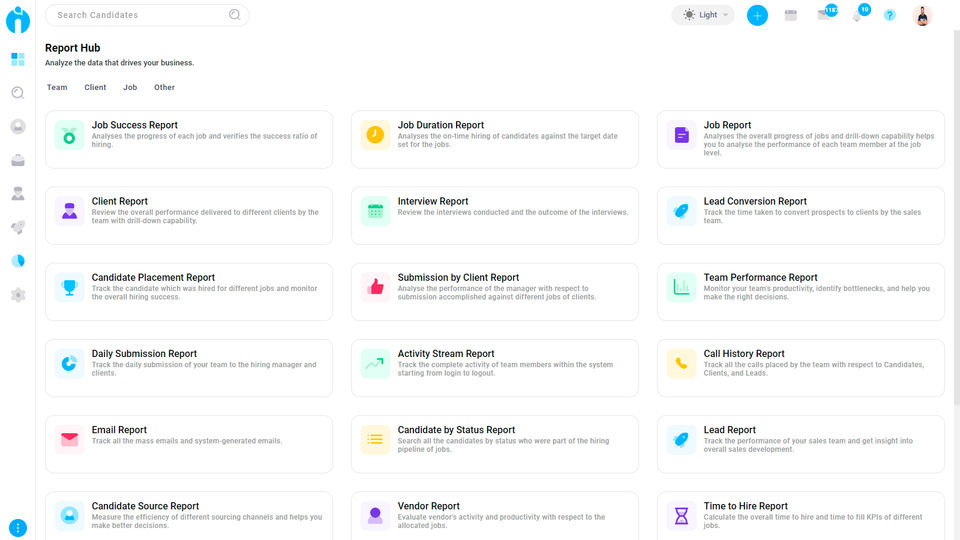
Task: Click the Interview Report calendar icon
Action: coord(375,211)
